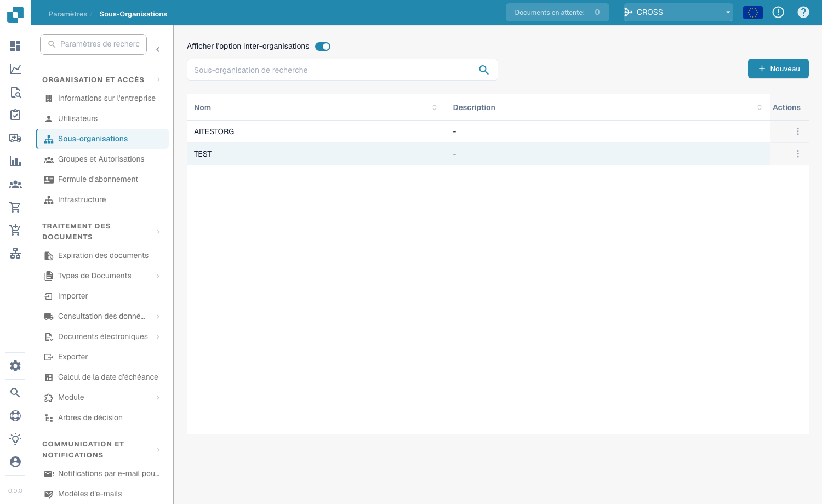822x504 pixels.
Task: Go to Paramètres breadcrumb link
Action: tap(68, 14)
